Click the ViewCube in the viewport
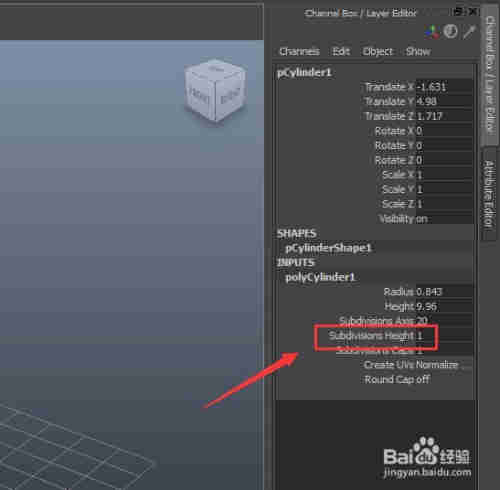Image resolution: width=500 pixels, height=490 pixels. click(x=215, y=91)
